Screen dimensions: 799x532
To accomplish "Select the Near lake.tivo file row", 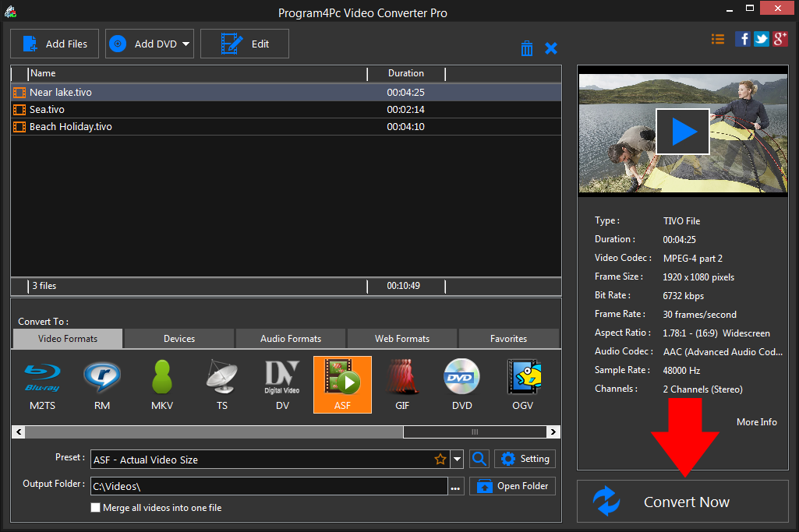I will click(x=286, y=92).
